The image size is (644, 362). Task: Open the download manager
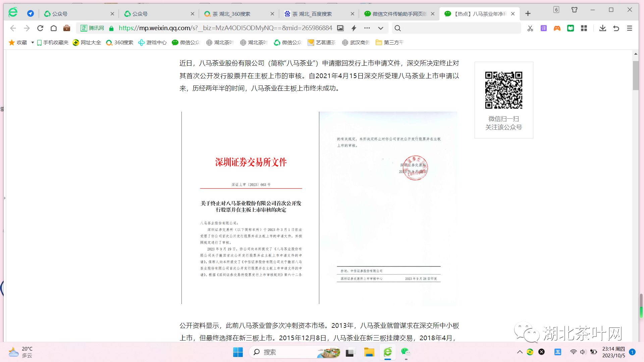(602, 28)
